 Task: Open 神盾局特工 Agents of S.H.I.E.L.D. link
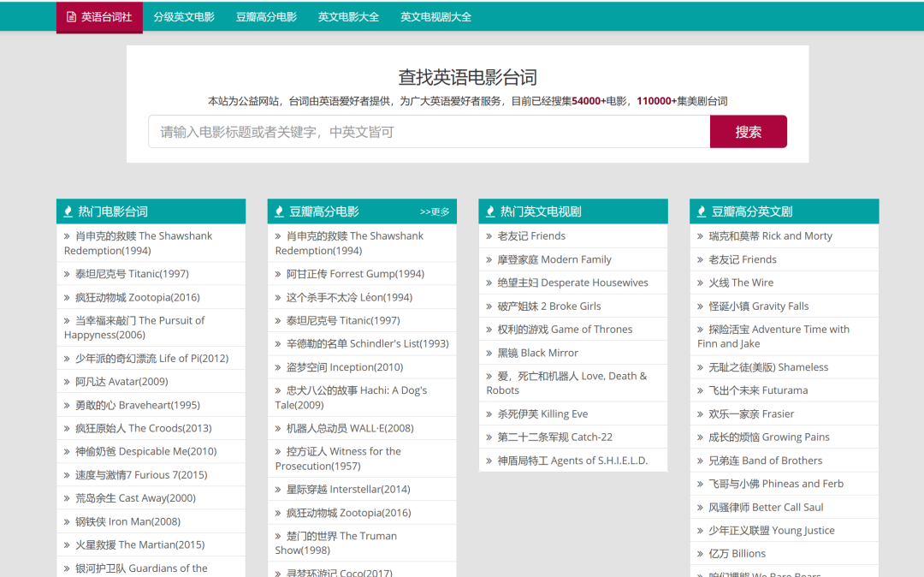(x=572, y=461)
